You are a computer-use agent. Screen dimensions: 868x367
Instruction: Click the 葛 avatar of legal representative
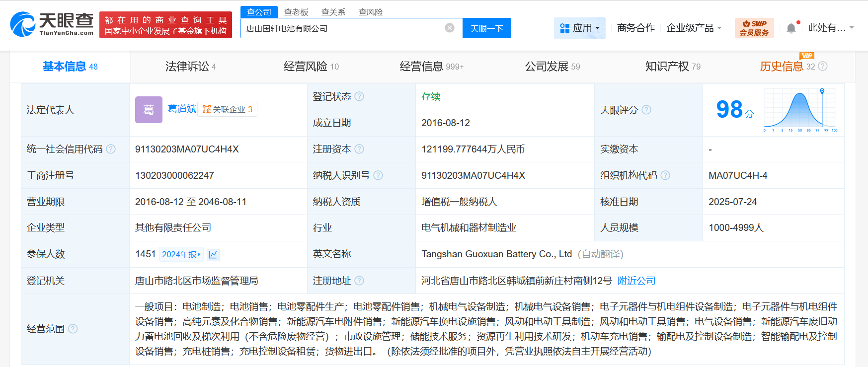(x=149, y=110)
